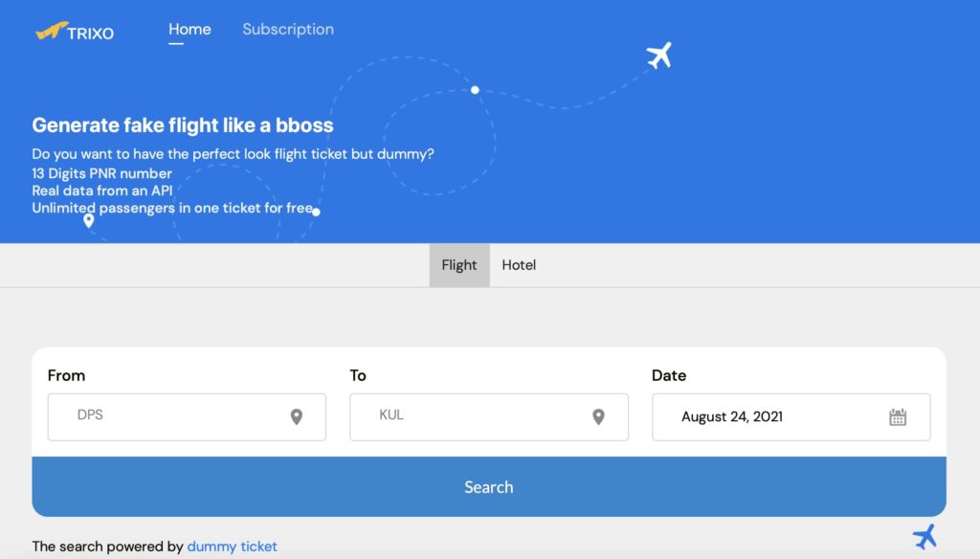This screenshot has width=980, height=559.
Task: Follow the dummy ticket link
Action: [232, 547]
